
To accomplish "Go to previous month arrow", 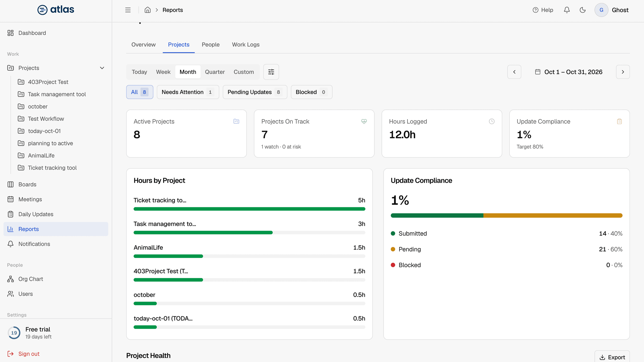I will [514, 72].
